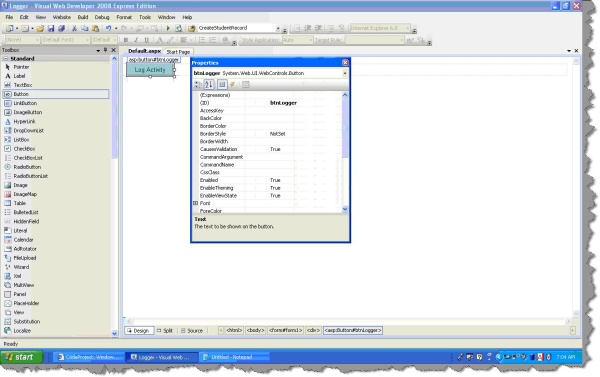Select the Button control in Toolbox
This screenshot has width=600, height=377.
[56, 94]
